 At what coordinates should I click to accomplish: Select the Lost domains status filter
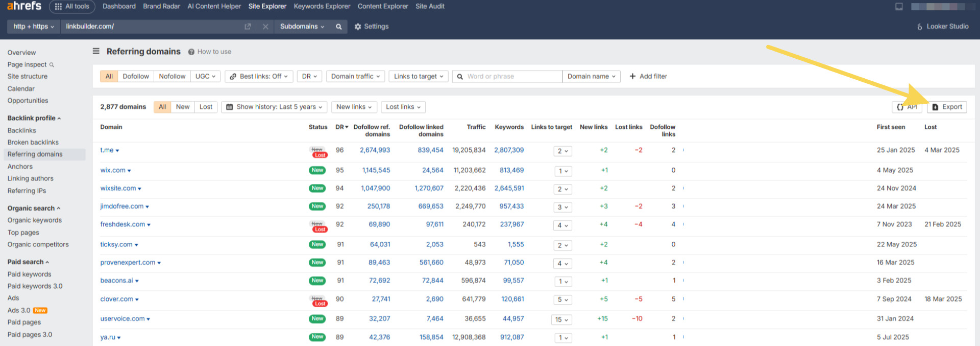206,107
